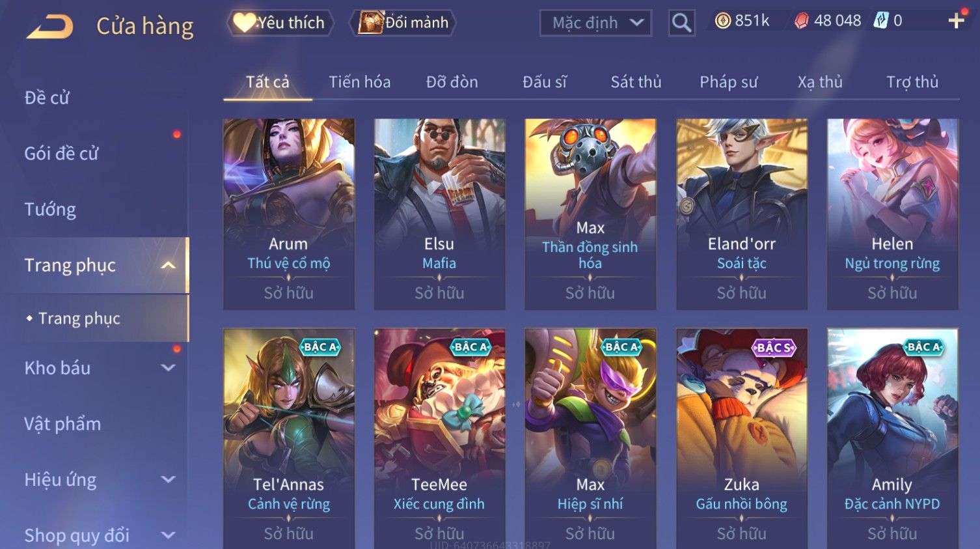Open search with magnifying glass icon

pyautogui.click(x=681, y=23)
